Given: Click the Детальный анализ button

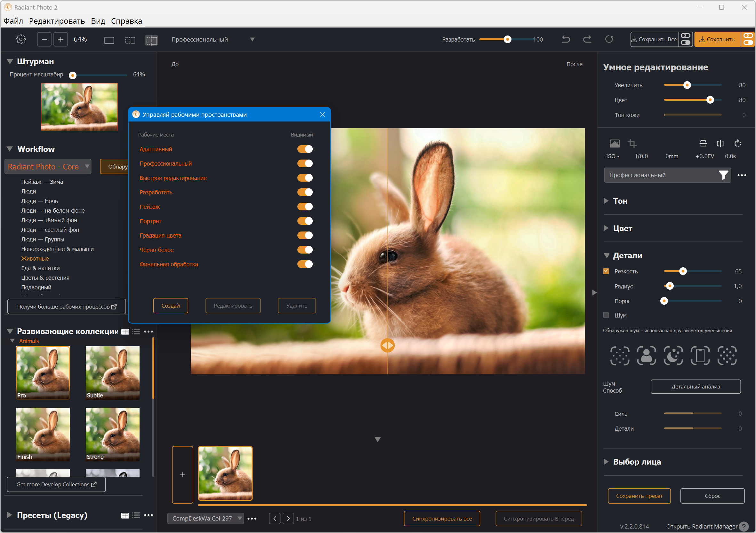Looking at the screenshot, I should pyautogui.click(x=695, y=387).
